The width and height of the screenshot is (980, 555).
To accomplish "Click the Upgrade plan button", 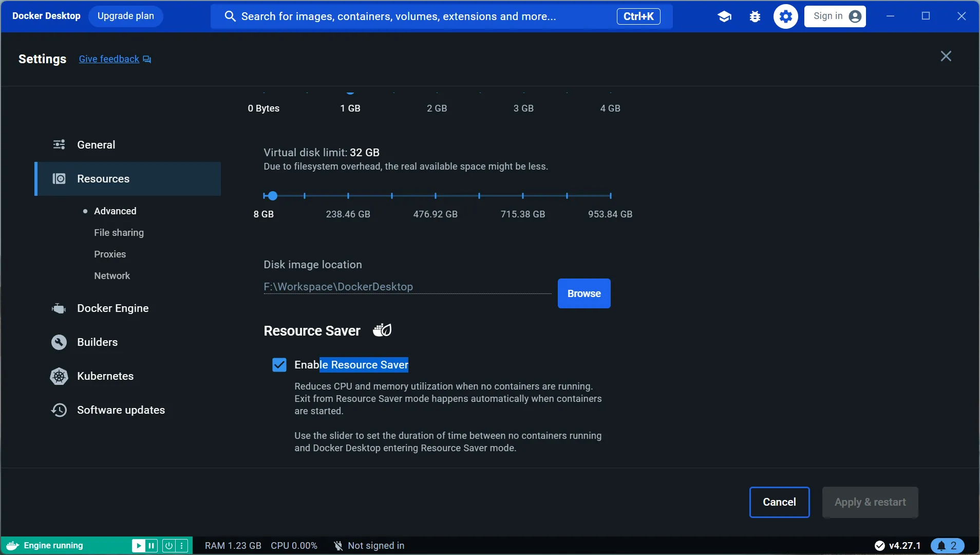I will click(x=126, y=16).
